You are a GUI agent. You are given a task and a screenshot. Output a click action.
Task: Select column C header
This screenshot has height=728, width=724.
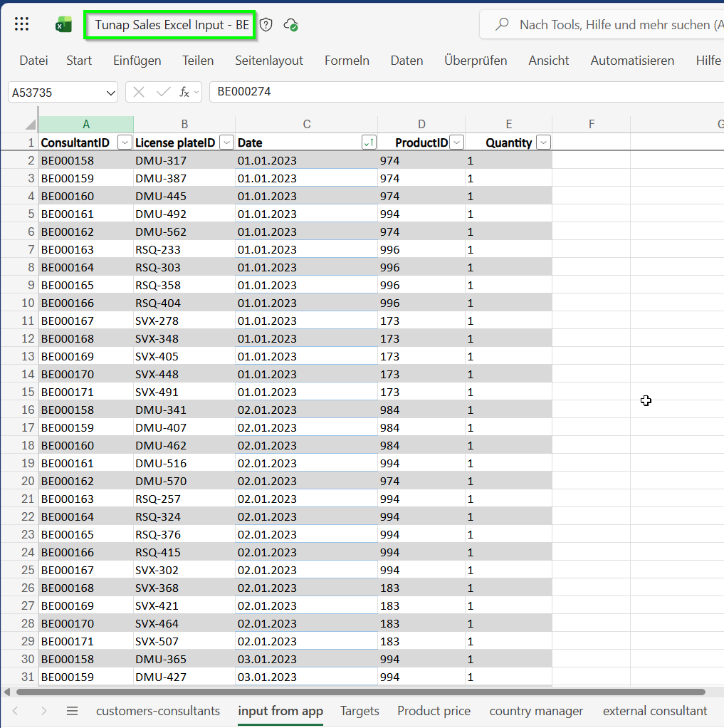(x=306, y=125)
